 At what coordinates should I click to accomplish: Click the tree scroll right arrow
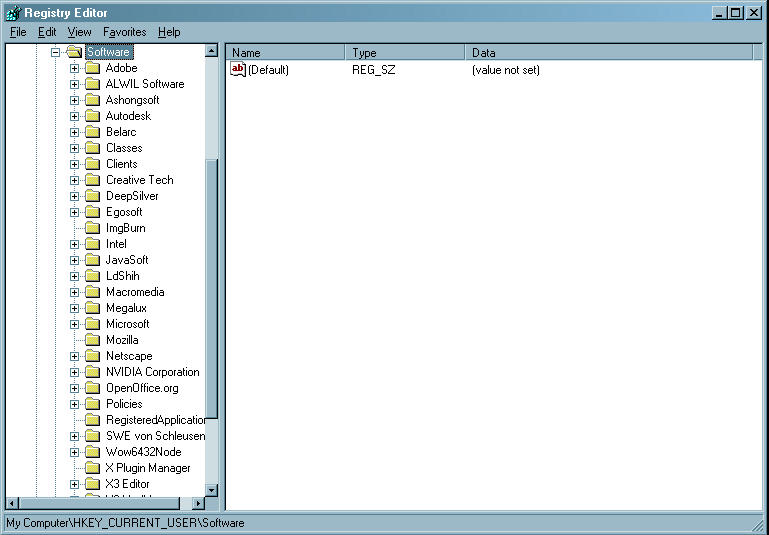[199, 503]
